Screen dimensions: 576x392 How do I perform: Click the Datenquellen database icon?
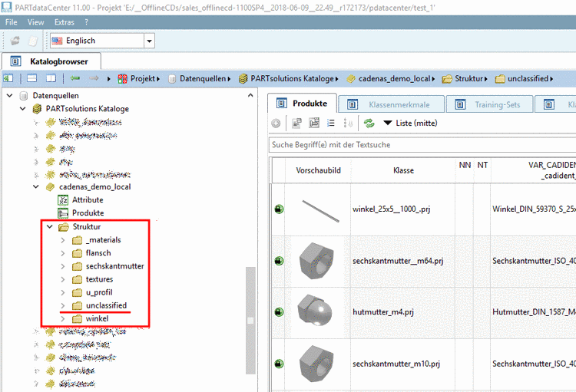coord(24,96)
